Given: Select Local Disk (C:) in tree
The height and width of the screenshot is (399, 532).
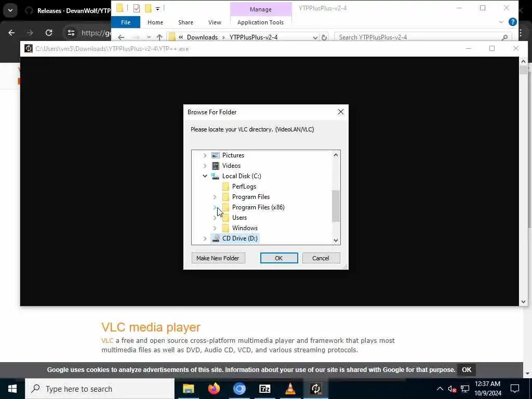Looking at the screenshot, I should [242, 176].
